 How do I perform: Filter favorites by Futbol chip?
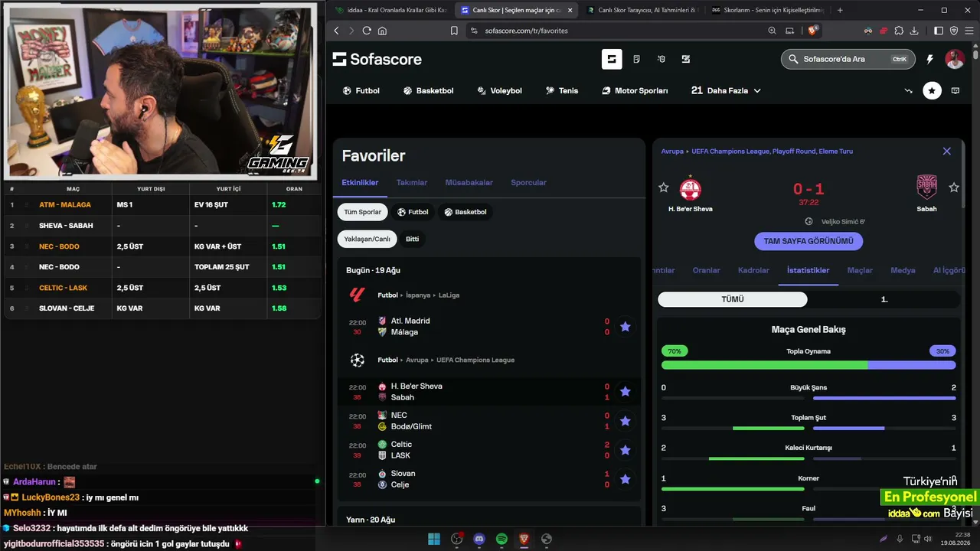(413, 212)
